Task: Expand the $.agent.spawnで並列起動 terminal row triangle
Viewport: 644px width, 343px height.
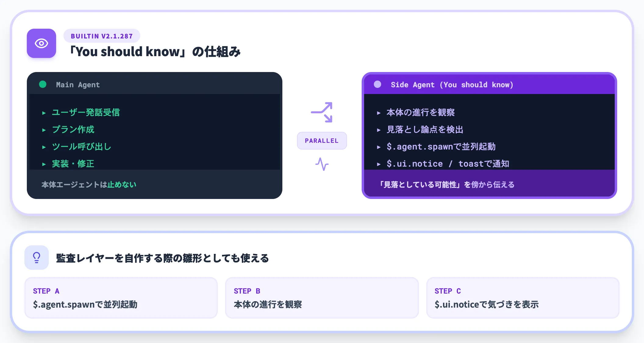Action: tap(379, 147)
